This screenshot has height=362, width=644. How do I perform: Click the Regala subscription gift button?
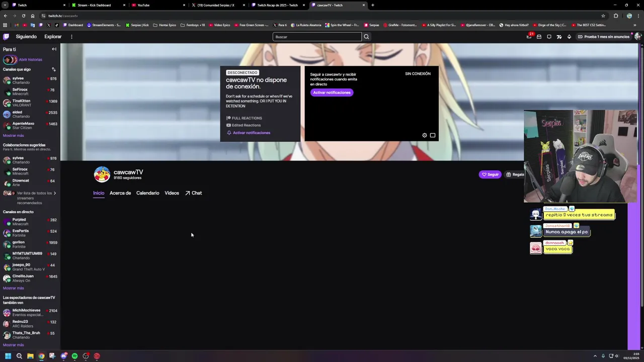[x=515, y=174]
